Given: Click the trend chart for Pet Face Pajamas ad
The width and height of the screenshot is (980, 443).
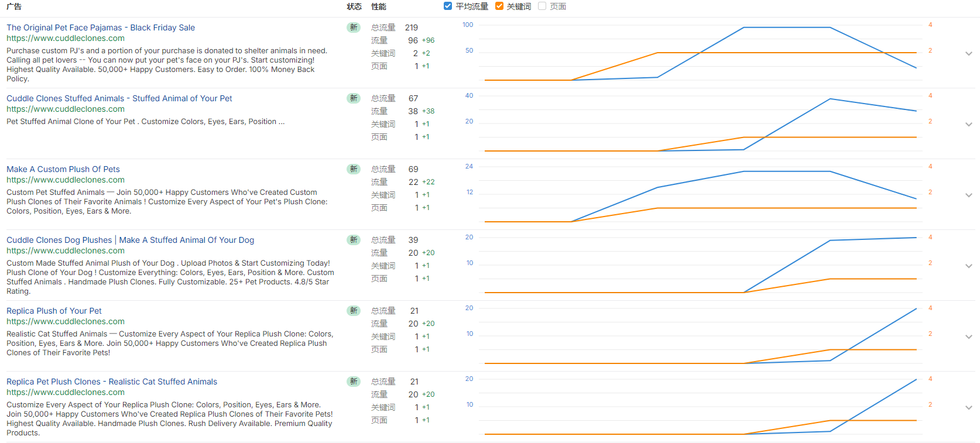Looking at the screenshot, I should [x=700, y=53].
